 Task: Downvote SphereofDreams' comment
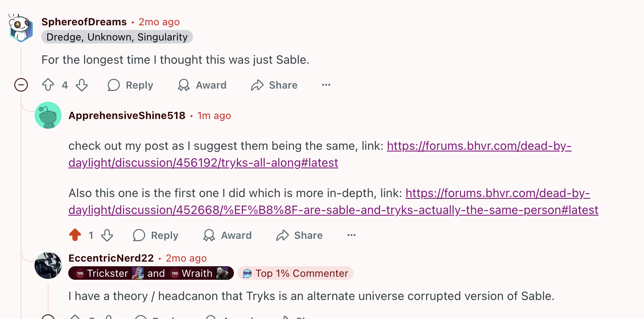(x=82, y=85)
